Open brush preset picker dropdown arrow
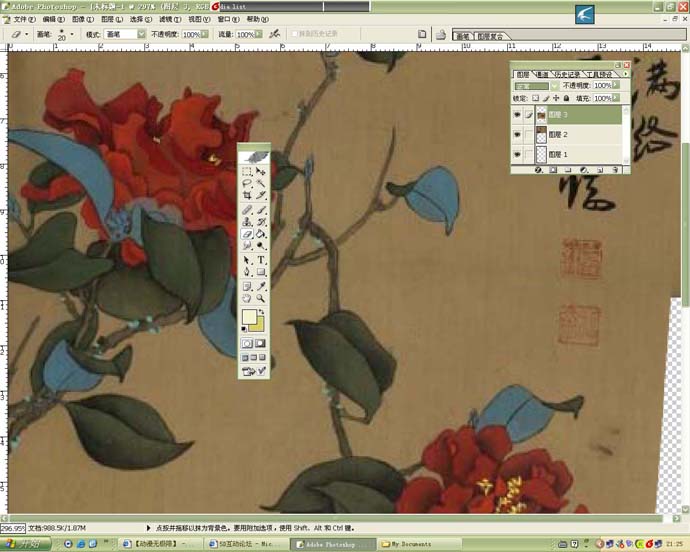The height and width of the screenshot is (552, 690). [72, 34]
